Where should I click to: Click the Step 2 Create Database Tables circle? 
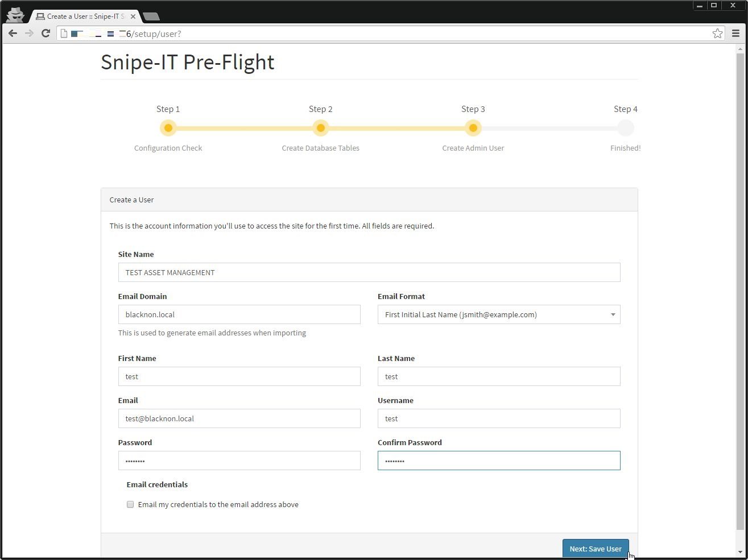pyautogui.click(x=320, y=128)
